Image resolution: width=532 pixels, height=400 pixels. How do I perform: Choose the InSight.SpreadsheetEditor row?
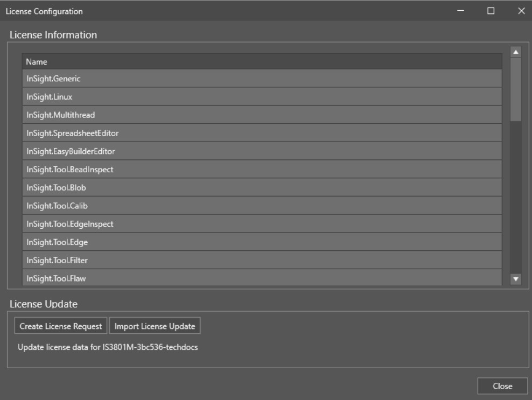262,133
